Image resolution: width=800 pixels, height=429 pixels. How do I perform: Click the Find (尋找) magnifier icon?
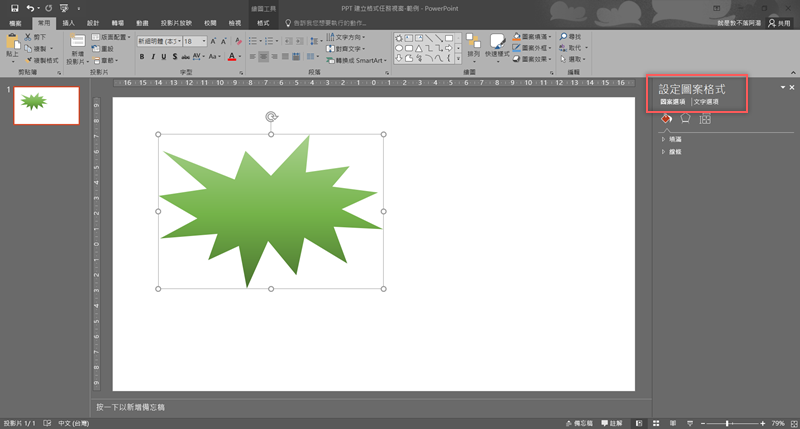coord(564,36)
